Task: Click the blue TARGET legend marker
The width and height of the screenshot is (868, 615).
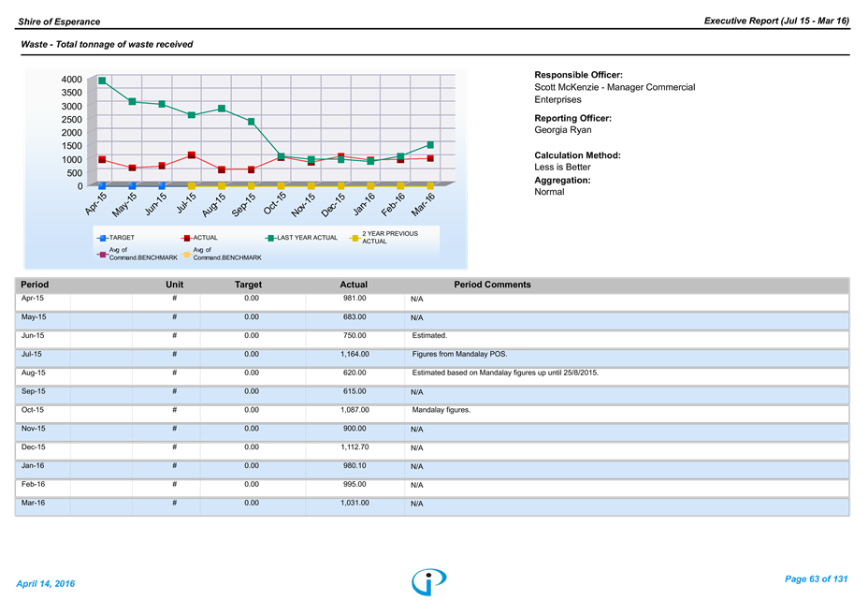Action: pos(102,239)
